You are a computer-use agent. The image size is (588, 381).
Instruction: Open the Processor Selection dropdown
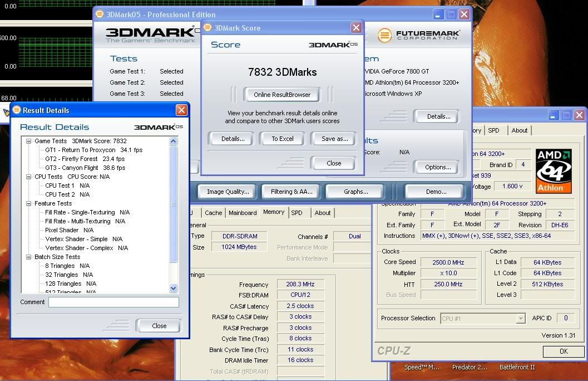520,318
